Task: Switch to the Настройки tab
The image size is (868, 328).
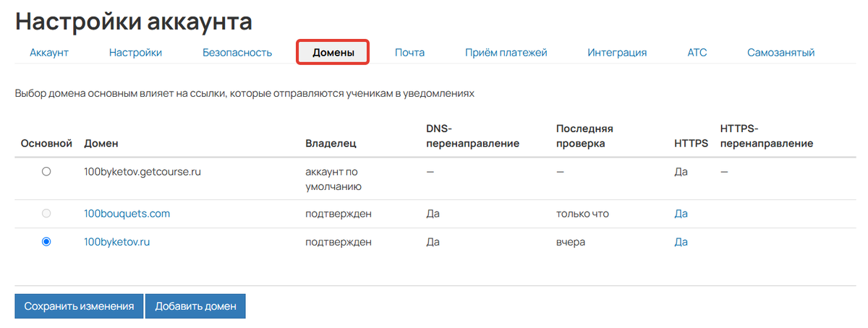Action: [x=135, y=52]
